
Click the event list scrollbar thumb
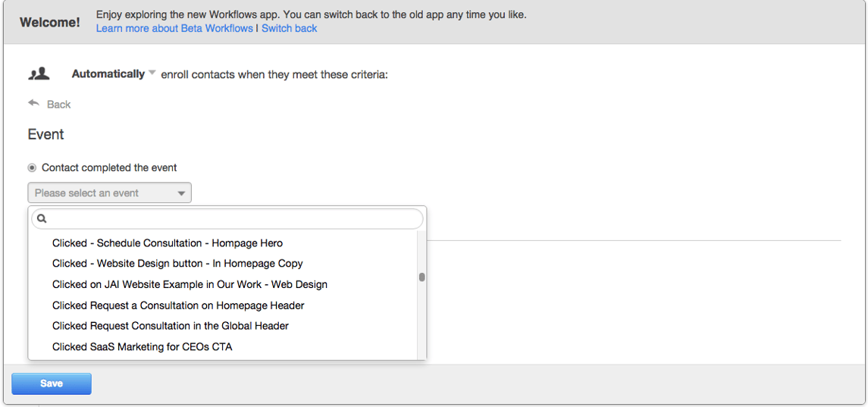(x=421, y=277)
